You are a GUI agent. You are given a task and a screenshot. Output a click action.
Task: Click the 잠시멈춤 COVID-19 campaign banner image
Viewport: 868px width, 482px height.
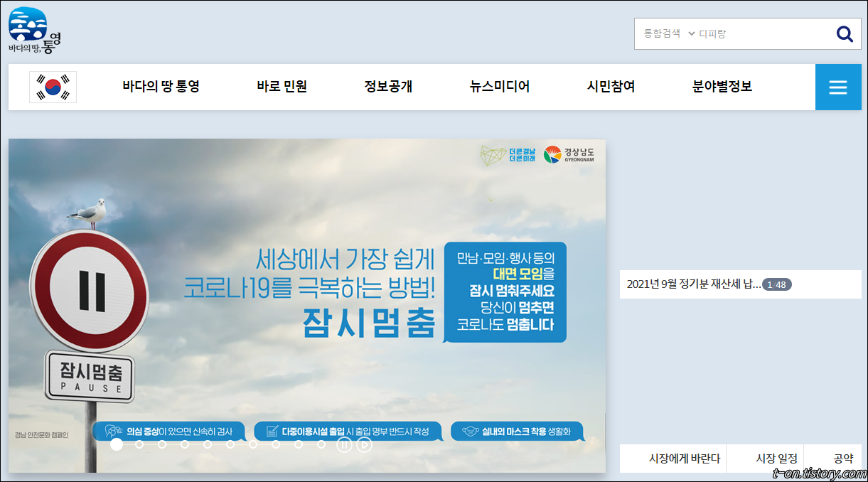point(307,306)
